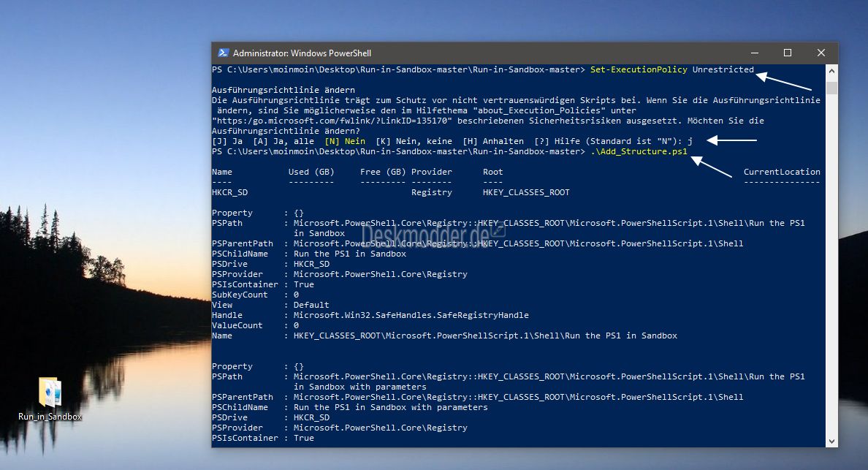
Task: Click 'Microsoft.Win32.SafeHandles.SafeRegistryHandle' Handle value
Action: click(x=411, y=315)
